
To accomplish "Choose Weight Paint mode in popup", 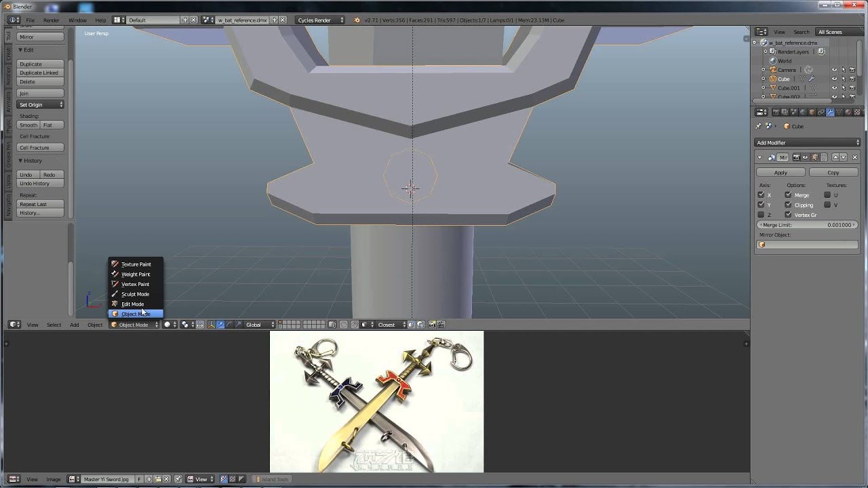I will pos(136,274).
